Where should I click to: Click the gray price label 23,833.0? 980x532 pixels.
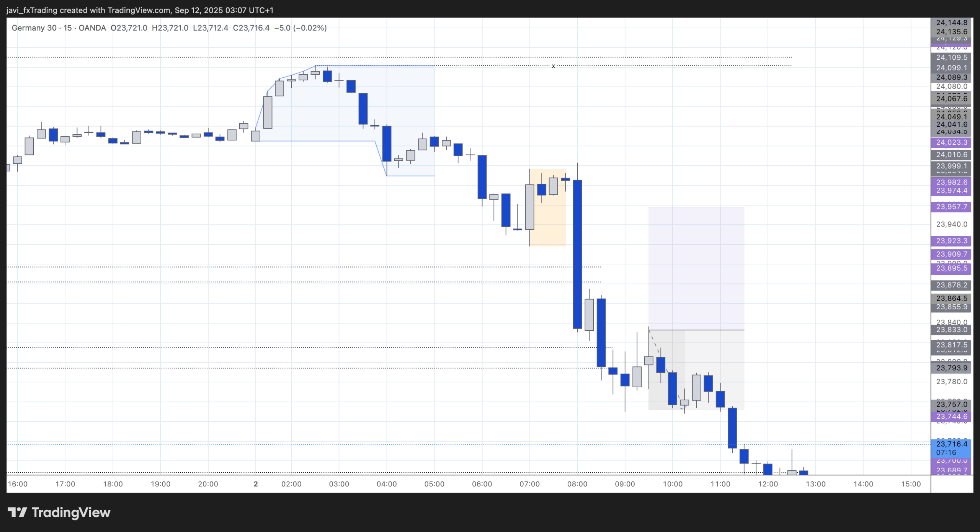pyautogui.click(x=952, y=330)
